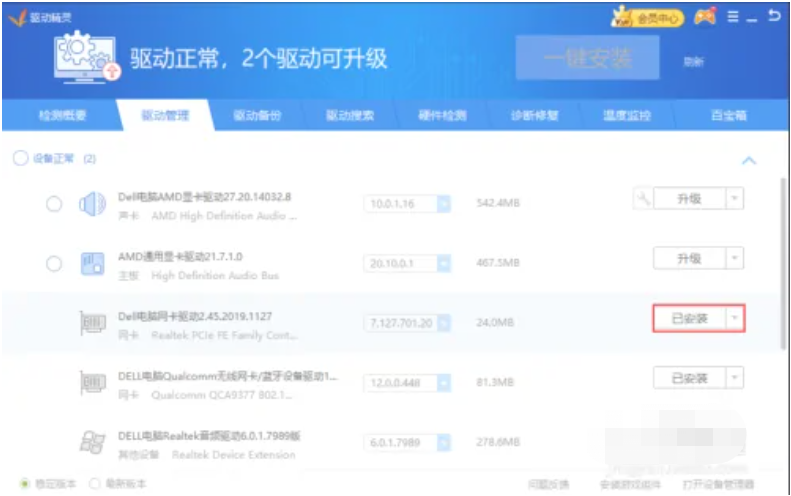Click the monitor with gears status icon

point(86,57)
